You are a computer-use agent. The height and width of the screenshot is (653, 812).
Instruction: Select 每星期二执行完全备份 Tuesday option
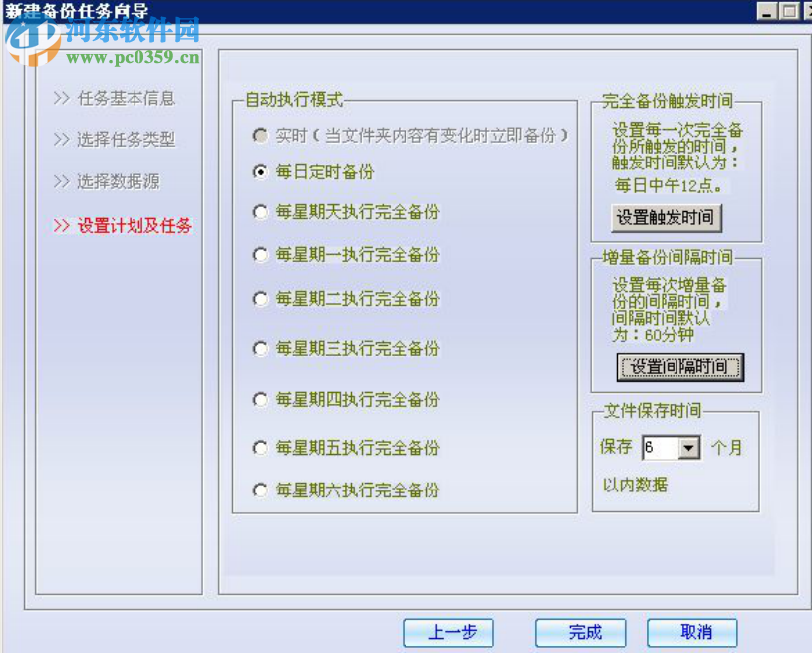point(260,299)
